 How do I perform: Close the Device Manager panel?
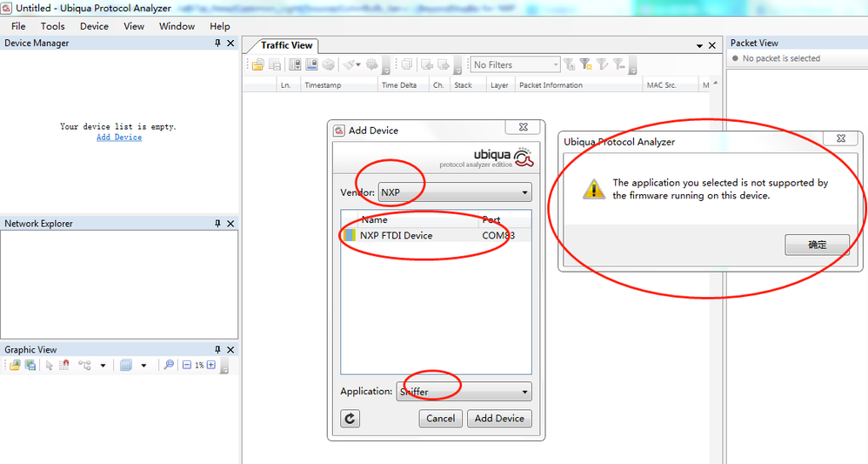[230, 43]
